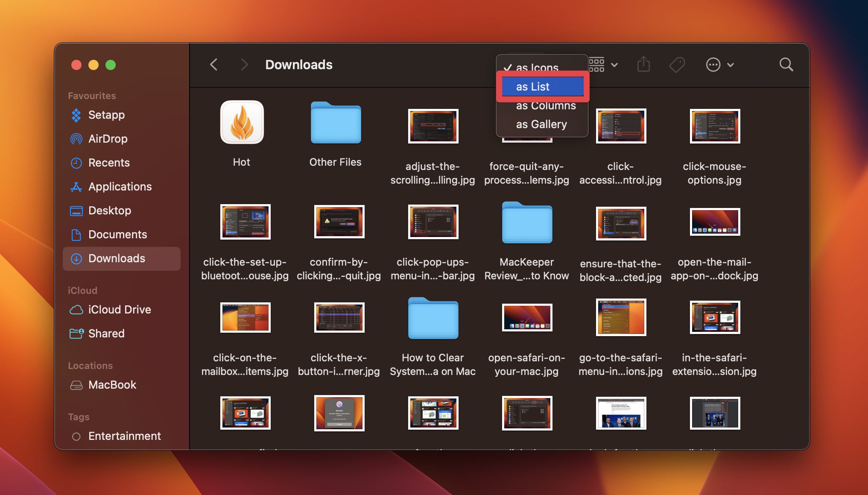Screen dimensions: 868x495
Task: Navigate back with the back arrow
Action: point(213,64)
